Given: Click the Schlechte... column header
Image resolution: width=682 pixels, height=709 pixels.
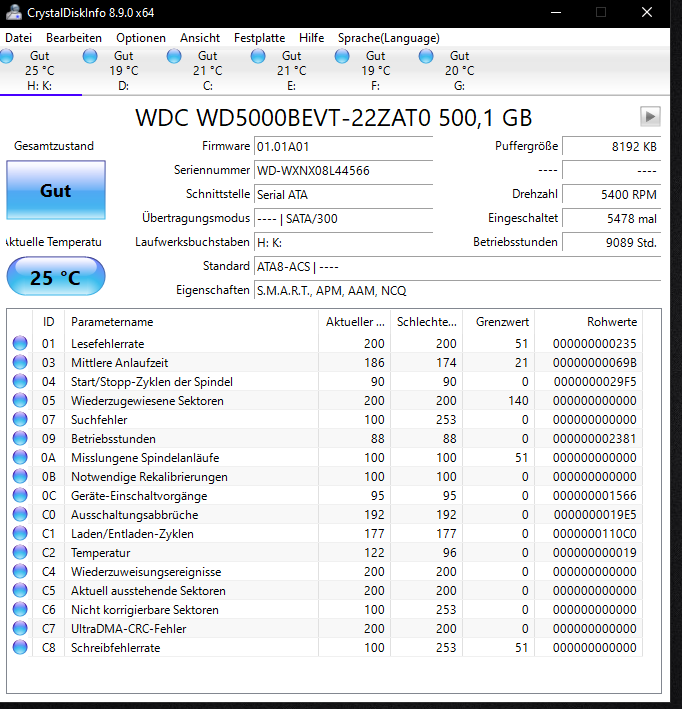Looking at the screenshot, I should point(426,322).
